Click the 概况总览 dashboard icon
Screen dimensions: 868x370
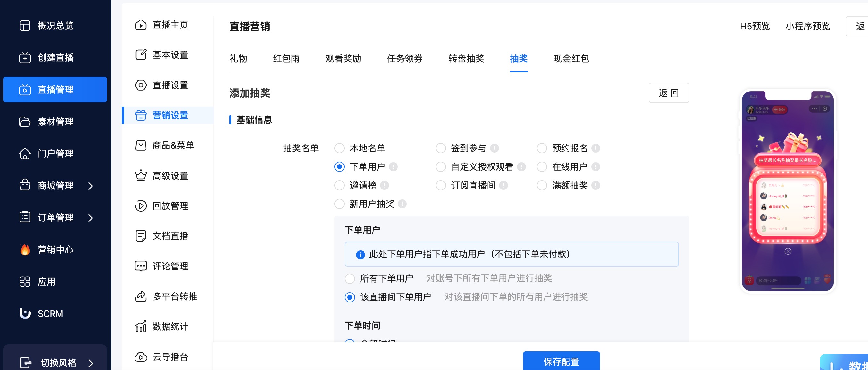tap(25, 26)
